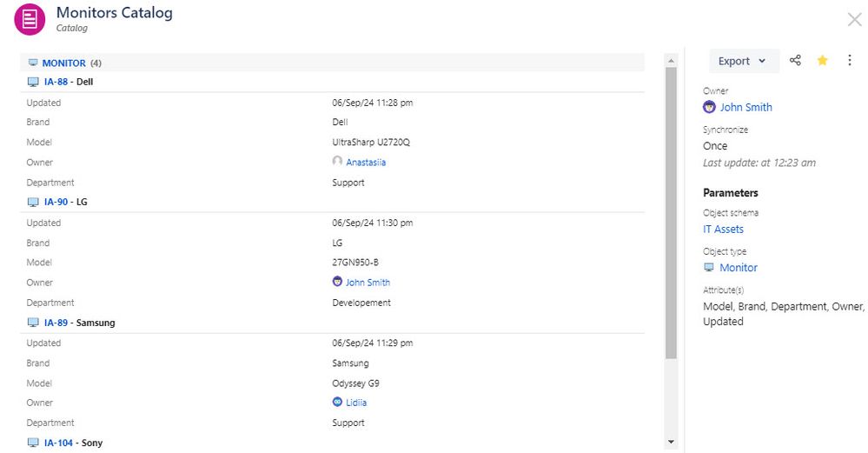The height and width of the screenshot is (453, 868).
Task: Open the IT Assets object schema link
Action: pos(723,230)
